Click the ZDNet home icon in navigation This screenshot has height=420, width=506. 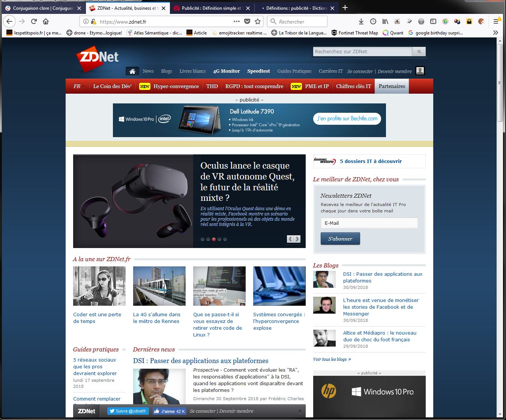pos(132,71)
